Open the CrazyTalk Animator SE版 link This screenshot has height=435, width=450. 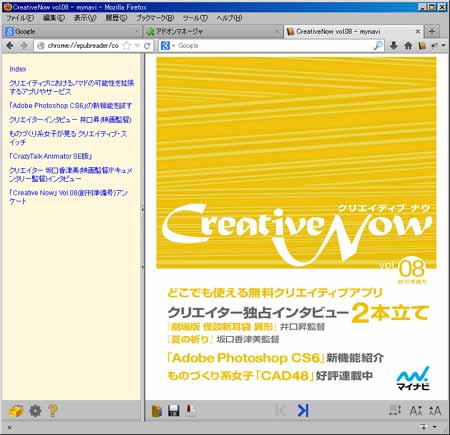pyautogui.click(x=50, y=156)
